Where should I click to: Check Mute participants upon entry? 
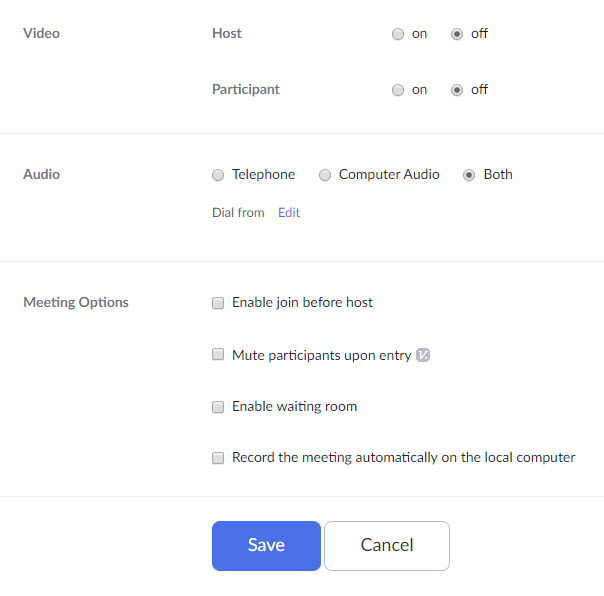218,355
